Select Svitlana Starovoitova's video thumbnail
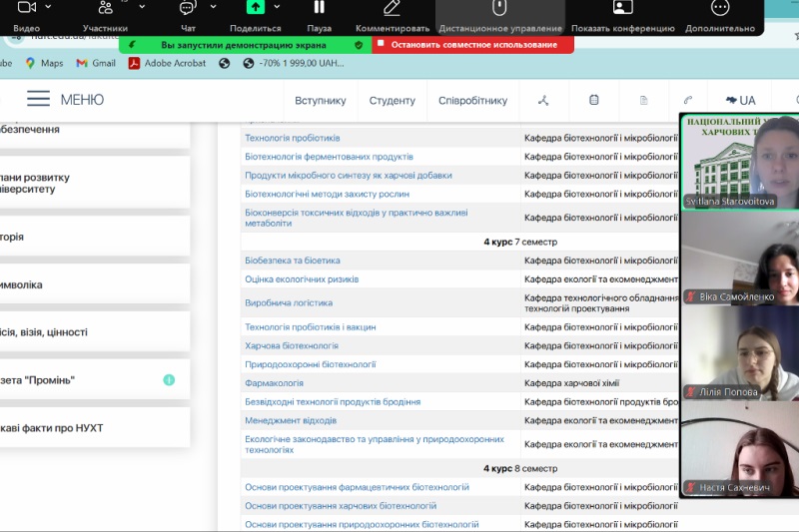Viewport: 799px width, 532px height. 739,160
